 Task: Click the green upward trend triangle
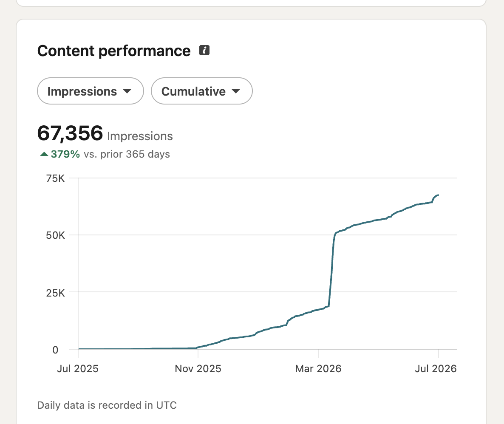point(44,154)
